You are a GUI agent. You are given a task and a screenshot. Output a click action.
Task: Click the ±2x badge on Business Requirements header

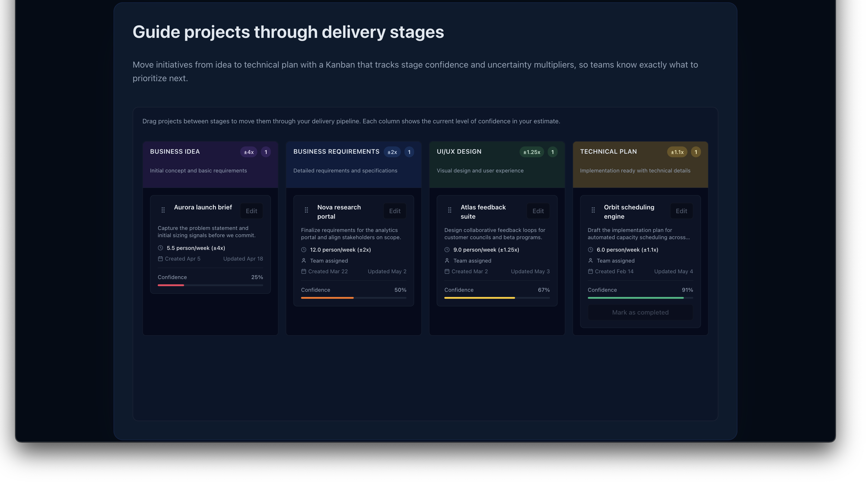pyautogui.click(x=392, y=152)
